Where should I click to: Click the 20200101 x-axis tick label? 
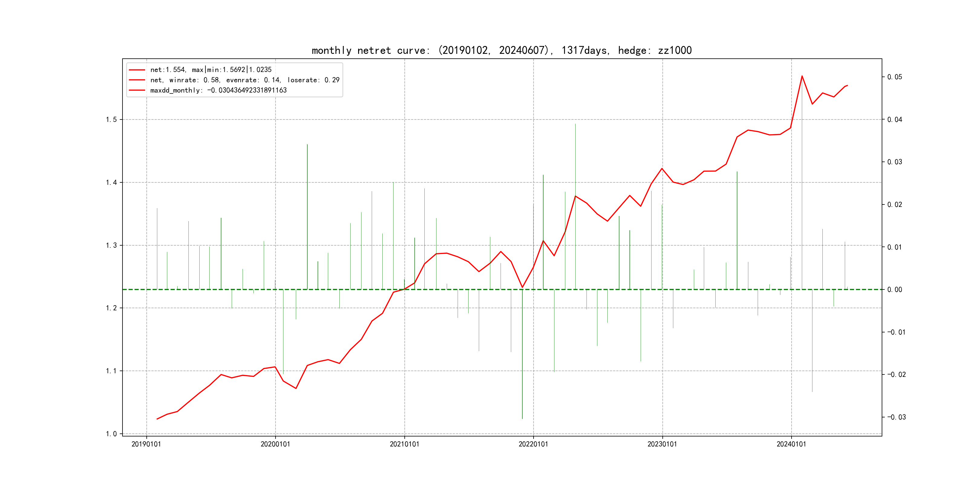275,444
